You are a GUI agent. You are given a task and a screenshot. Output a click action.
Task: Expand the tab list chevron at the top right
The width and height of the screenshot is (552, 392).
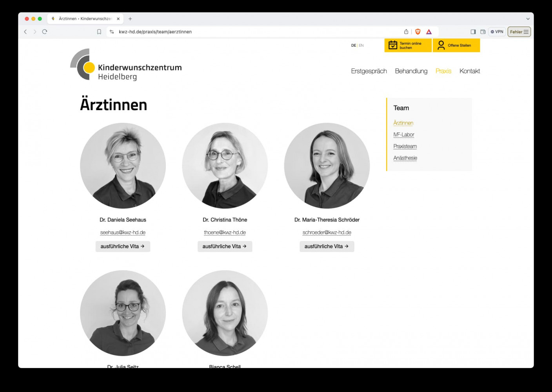point(528,19)
